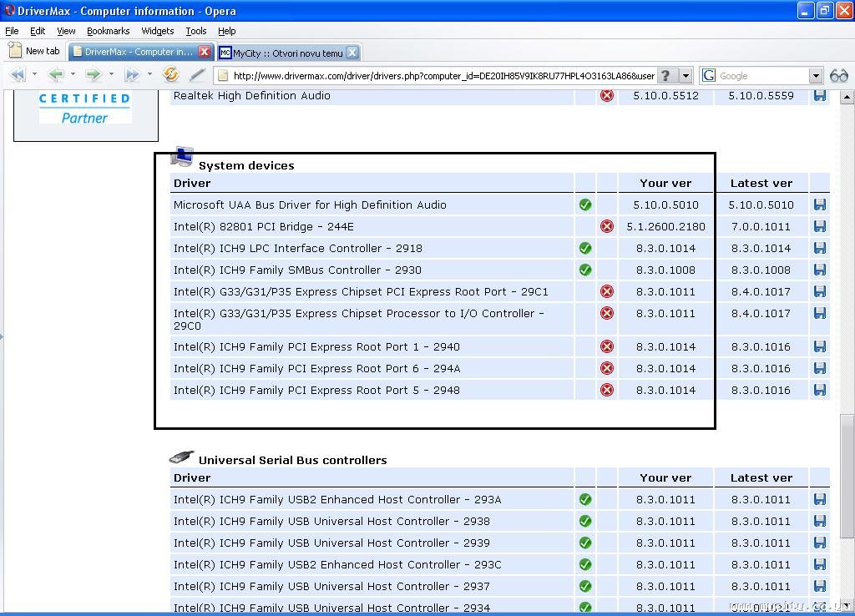Click save icon for Realtek High Definition Audio
Screen dimensions: 855x616
tap(819, 95)
